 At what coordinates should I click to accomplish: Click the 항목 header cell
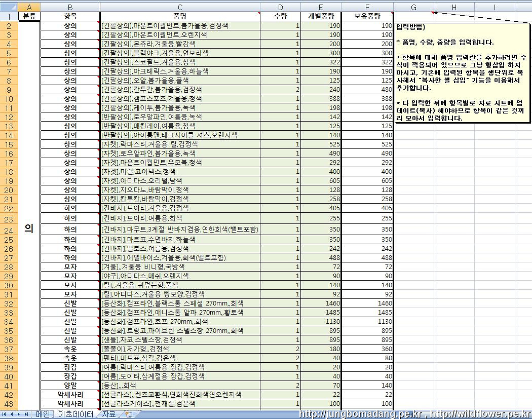pyautogui.click(x=70, y=16)
